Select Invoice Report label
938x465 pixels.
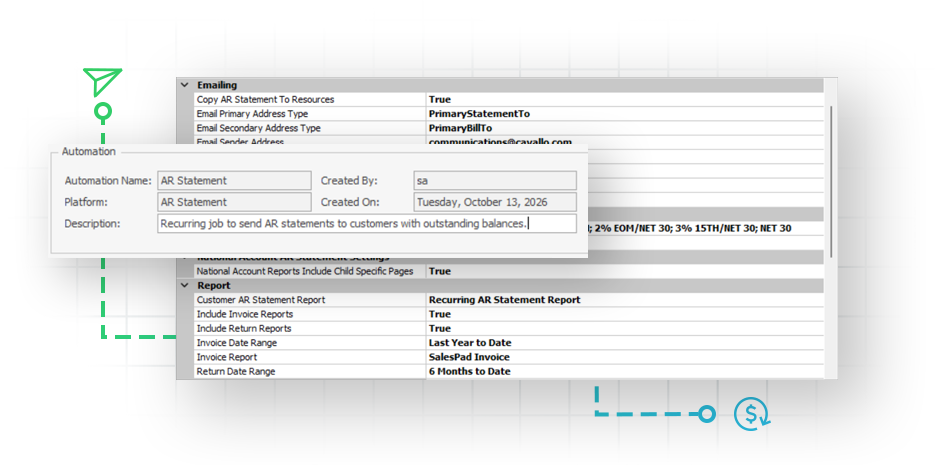[227, 357]
